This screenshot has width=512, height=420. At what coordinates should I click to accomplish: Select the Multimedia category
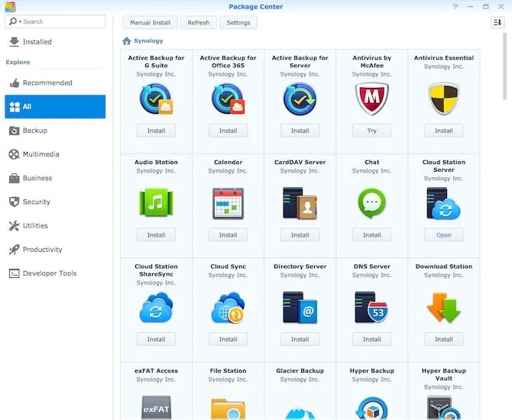coord(55,154)
